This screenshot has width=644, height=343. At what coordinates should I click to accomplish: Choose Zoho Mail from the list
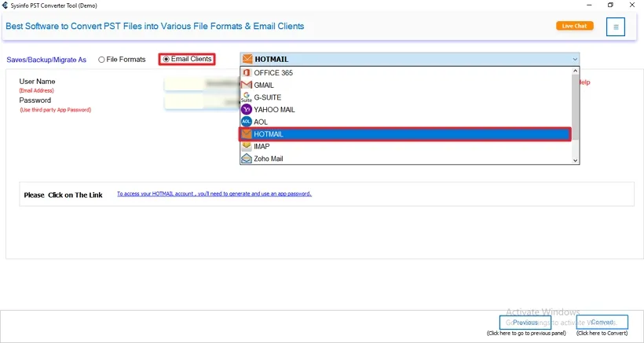pos(406,159)
